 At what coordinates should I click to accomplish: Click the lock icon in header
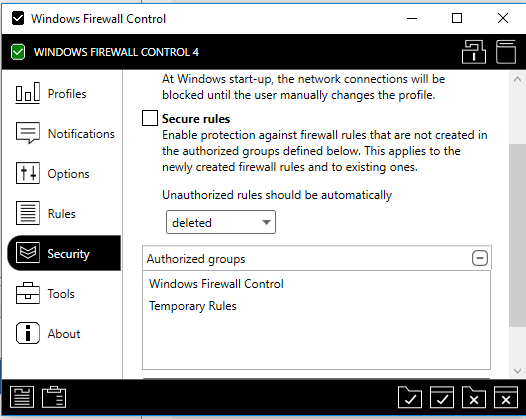[474, 52]
